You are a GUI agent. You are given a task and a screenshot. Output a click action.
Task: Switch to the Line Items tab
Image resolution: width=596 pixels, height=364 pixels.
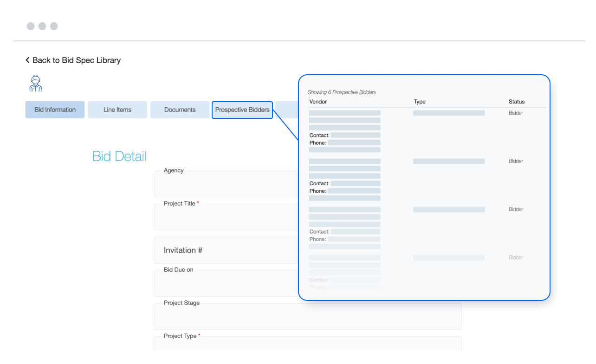pyautogui.click(x=117, y=110)
